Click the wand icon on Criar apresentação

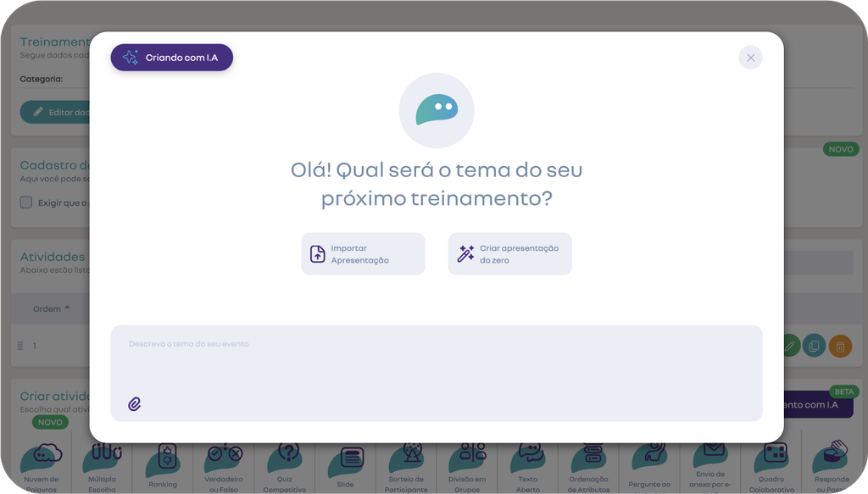pos(465,253)
